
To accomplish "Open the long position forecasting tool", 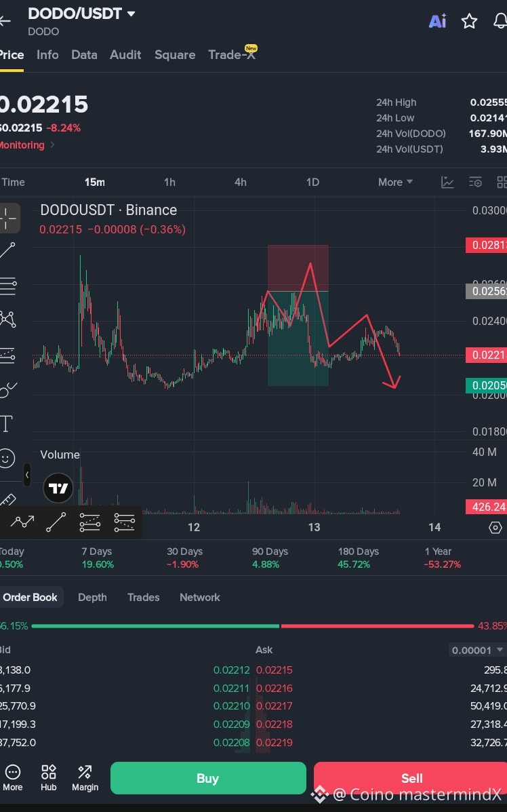I will coord(7,355).
